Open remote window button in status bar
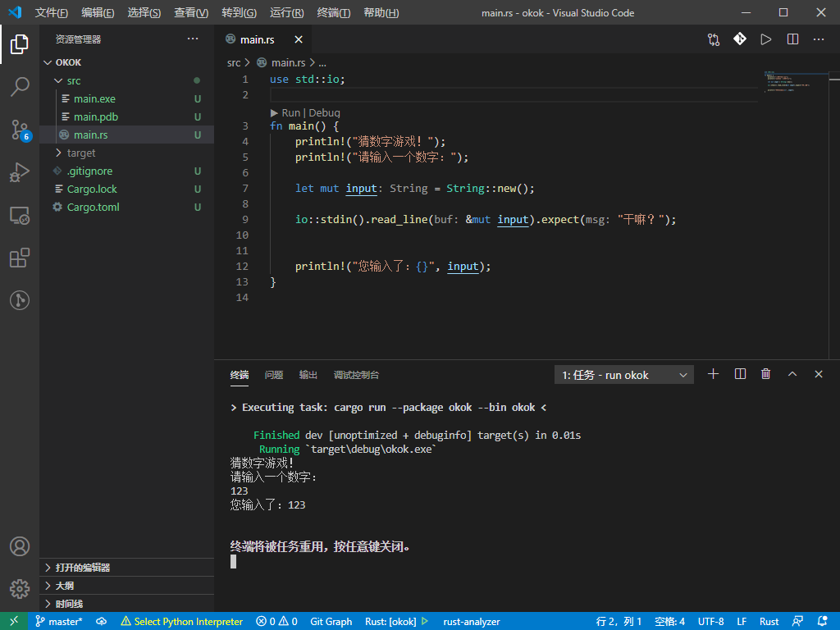840x630 pixels. click(14, 621)
